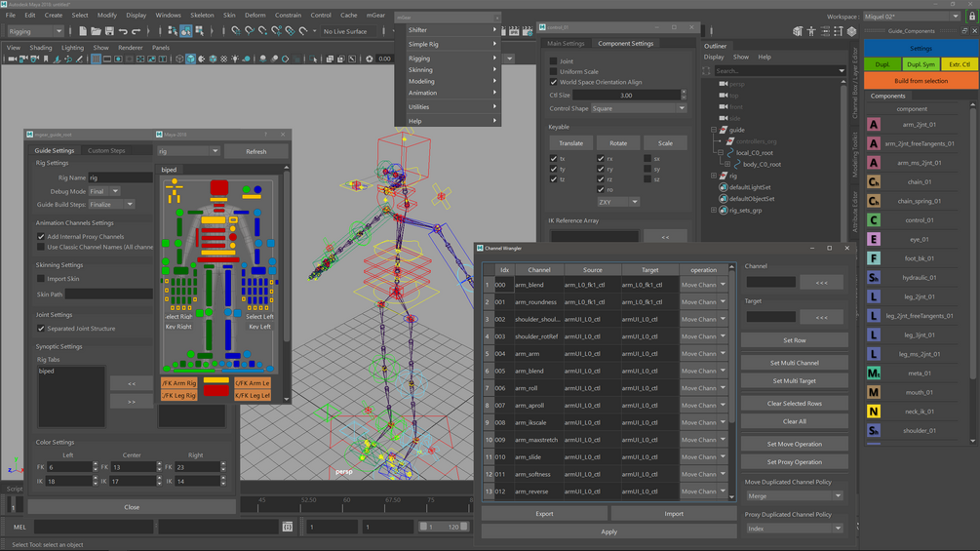This screenshot has height=551, width=980.
Task: Click the Open Scene folder icon
Action: (96, 31)
